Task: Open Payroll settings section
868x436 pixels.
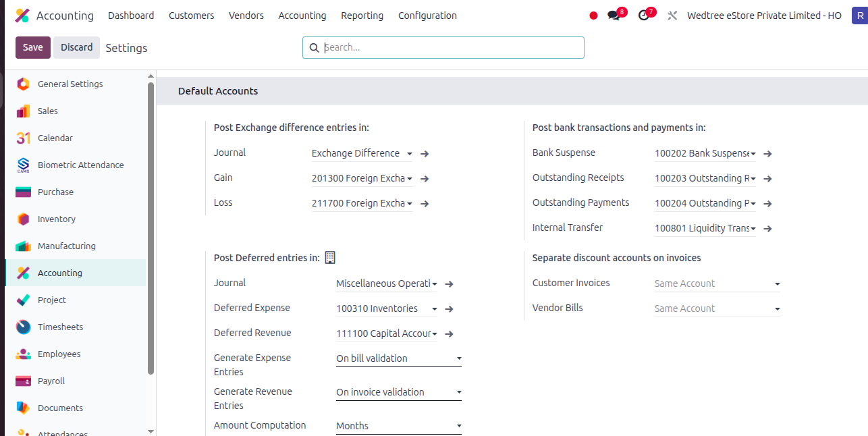Action: pos(76,381)
